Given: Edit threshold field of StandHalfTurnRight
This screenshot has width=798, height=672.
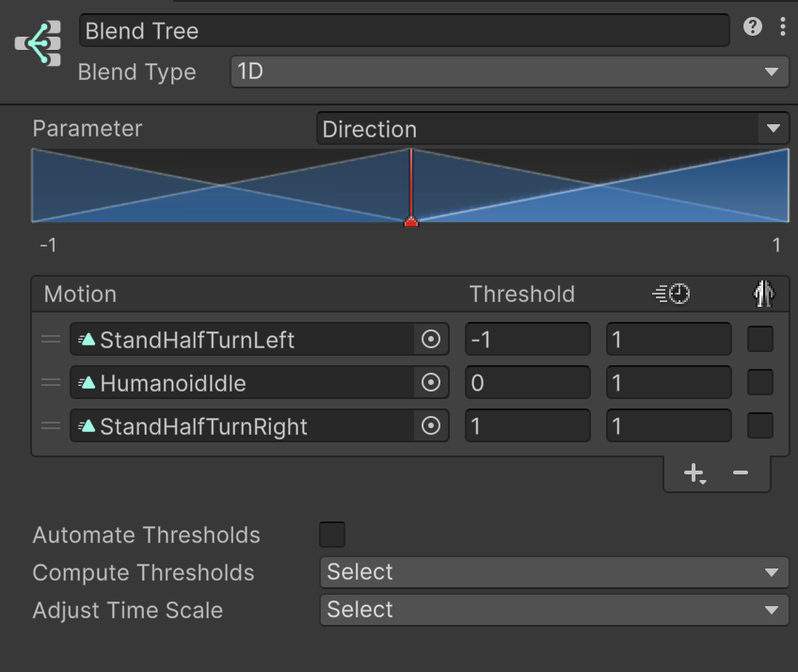Looking at the screenshot, I should (x=528, y=425).
